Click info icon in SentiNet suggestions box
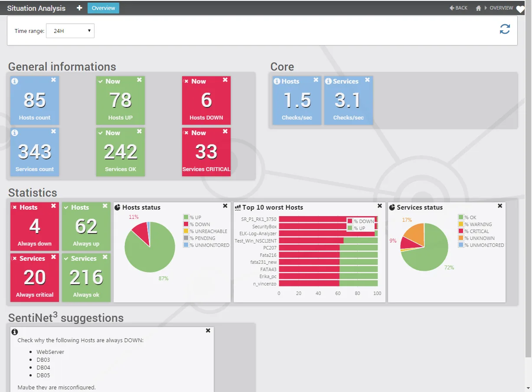This screenshot has width=532, height=392. pos(14,332)
